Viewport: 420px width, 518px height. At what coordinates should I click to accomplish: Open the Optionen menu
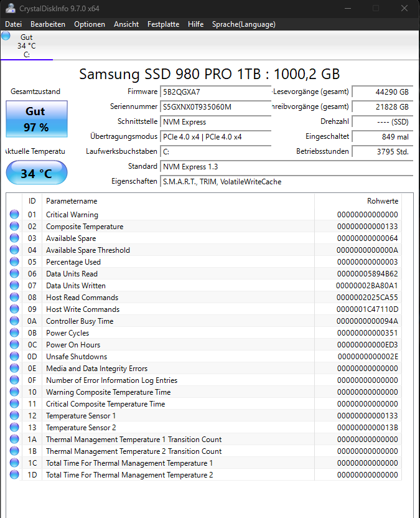pos(90,24)
